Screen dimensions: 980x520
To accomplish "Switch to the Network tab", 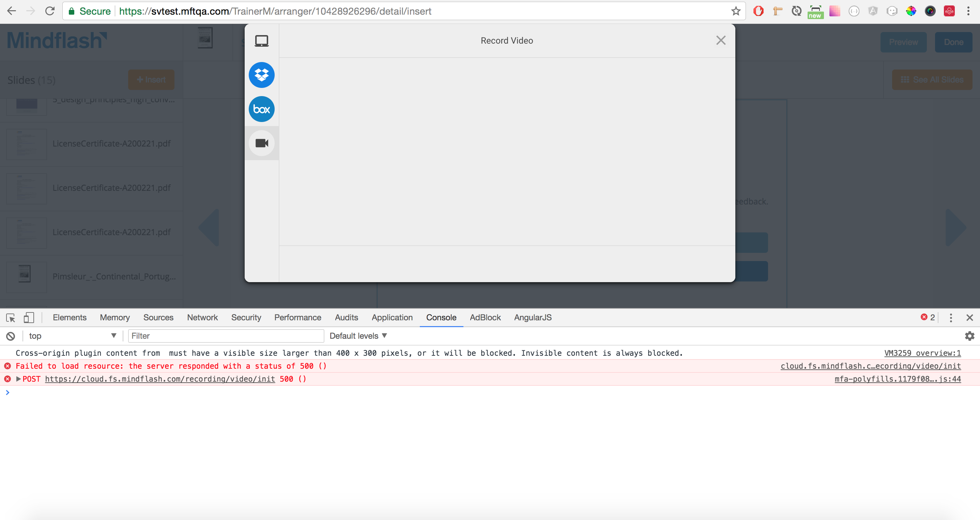I will tap(202, 318).
